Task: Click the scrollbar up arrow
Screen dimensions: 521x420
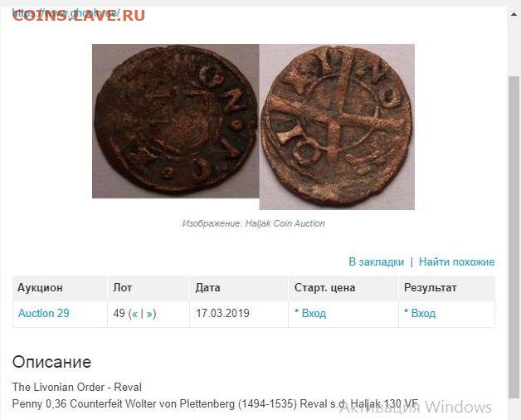Action: click(x=514, y=14)
